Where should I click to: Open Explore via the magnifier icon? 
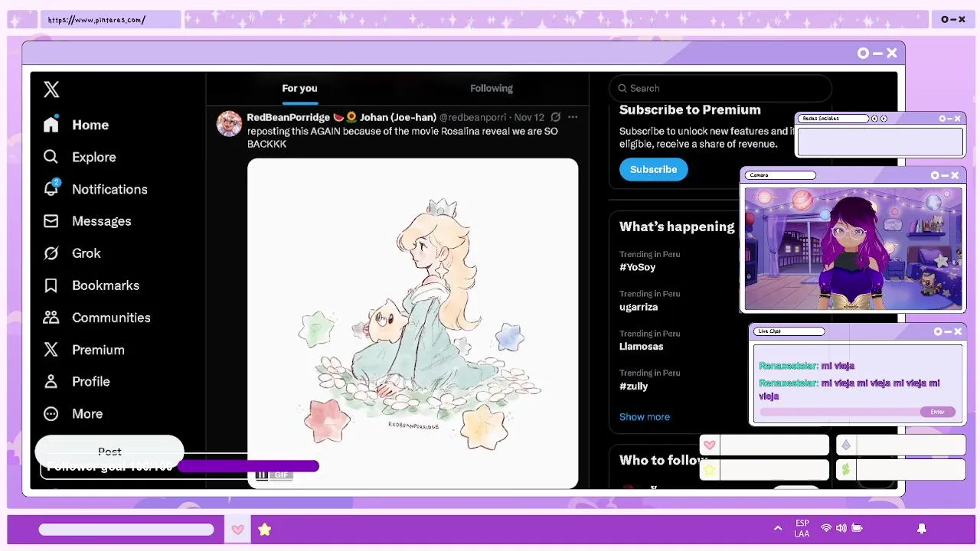[51, 157]
